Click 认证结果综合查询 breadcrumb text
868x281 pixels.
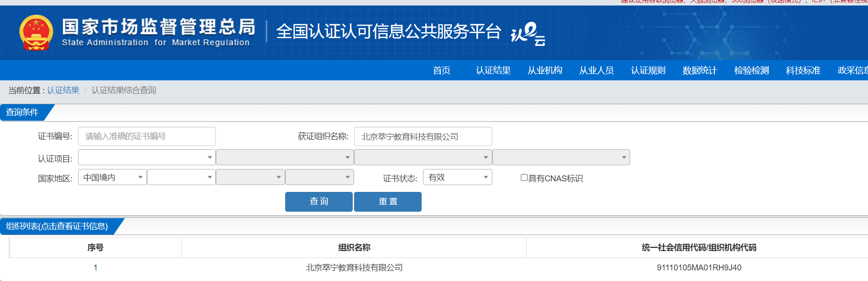(x=124, y=90)
